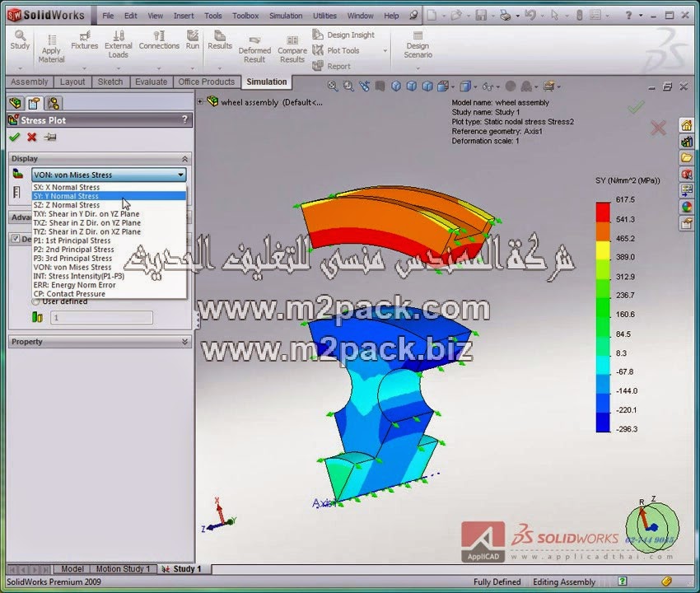Open the Results dropdown arrow

(220, 68)
